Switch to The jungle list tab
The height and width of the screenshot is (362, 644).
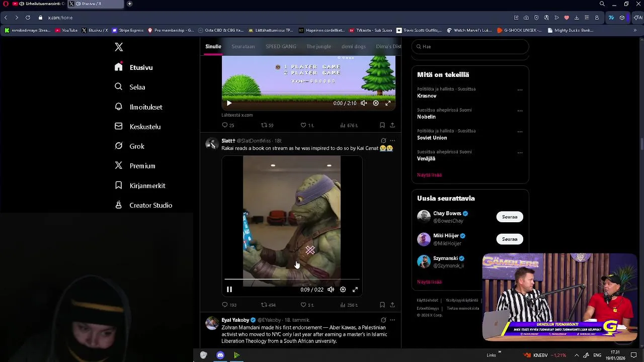point(318,46)
